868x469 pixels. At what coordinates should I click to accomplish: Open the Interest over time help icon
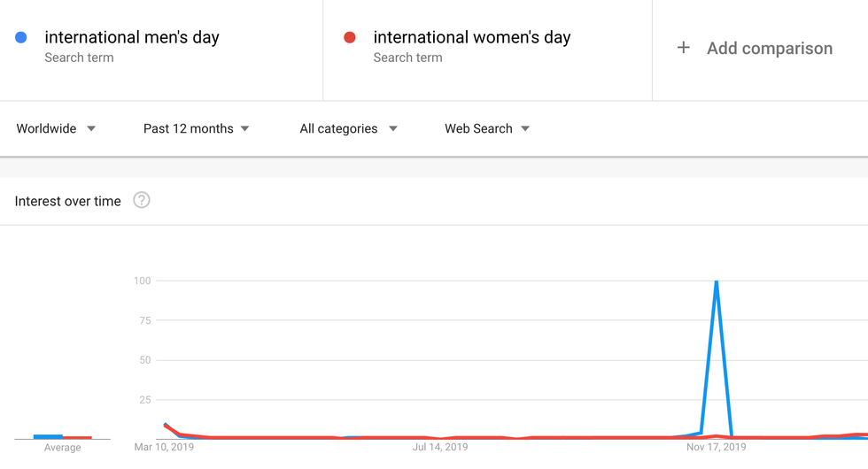(x=142, y=200)
